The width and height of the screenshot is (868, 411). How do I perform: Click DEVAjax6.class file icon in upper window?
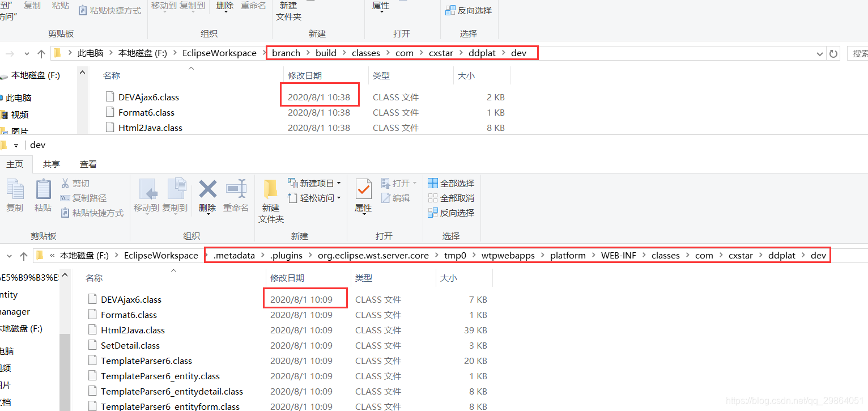(110, 97)
